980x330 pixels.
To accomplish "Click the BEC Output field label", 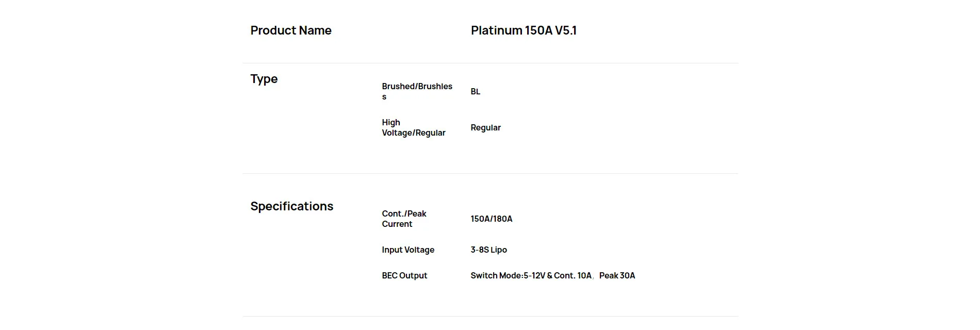I will 404,276.
